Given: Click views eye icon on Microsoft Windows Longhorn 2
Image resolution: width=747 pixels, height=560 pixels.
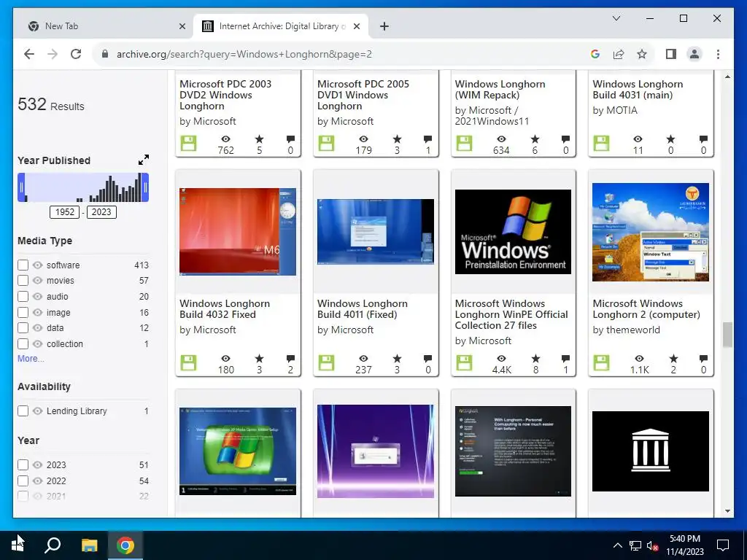Looking at the screenshot, I should [x=639, y=358].
